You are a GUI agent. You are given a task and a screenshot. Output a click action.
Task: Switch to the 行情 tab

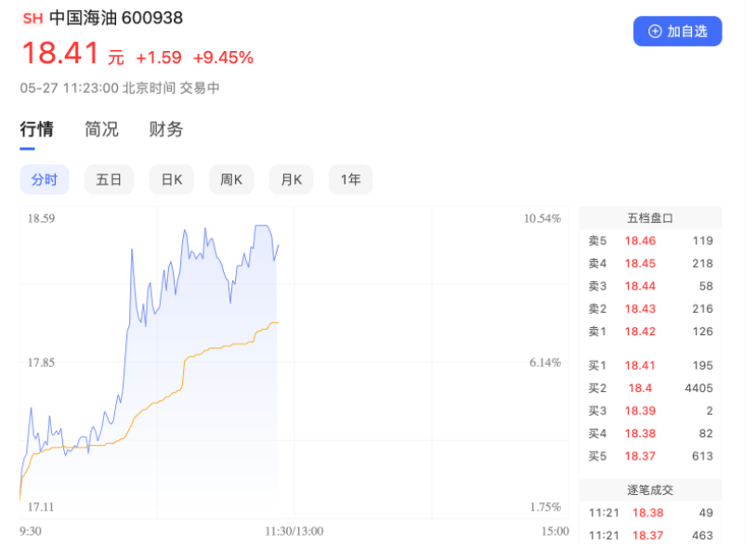coord(36,129)
